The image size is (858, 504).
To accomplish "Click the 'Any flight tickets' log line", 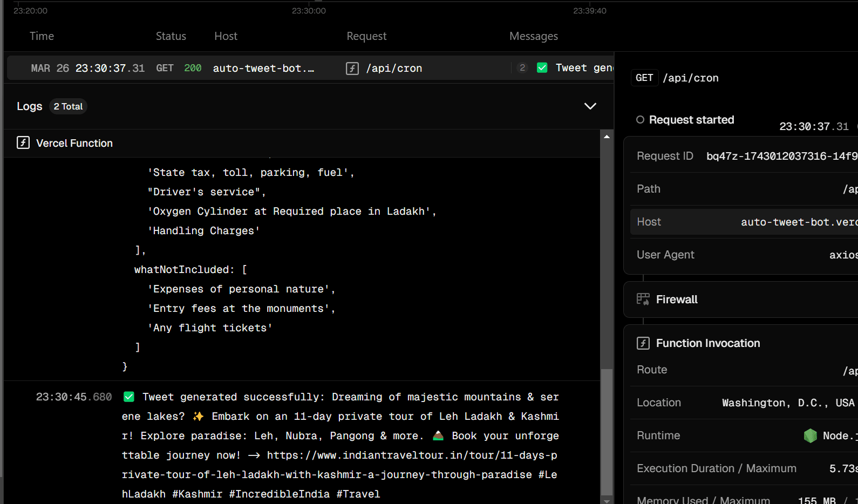I will (x=210, y=328).
